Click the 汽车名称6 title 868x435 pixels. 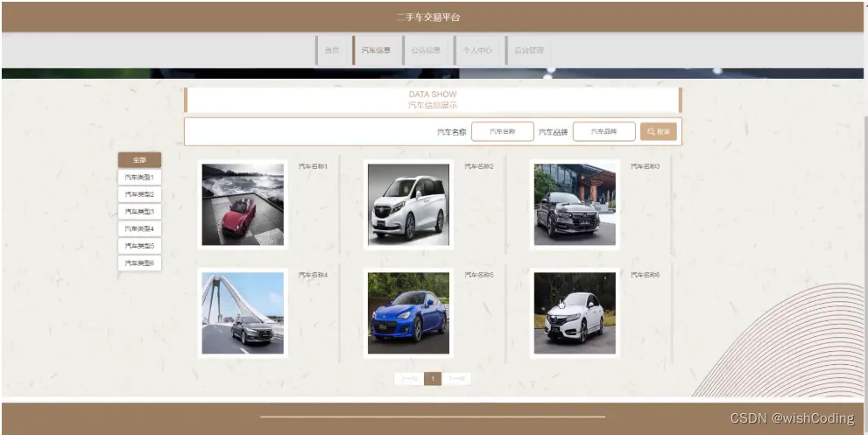[x=646, y=275]
